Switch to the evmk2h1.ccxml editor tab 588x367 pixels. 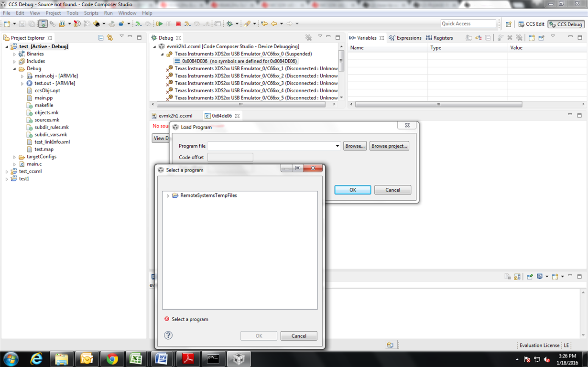172,116
